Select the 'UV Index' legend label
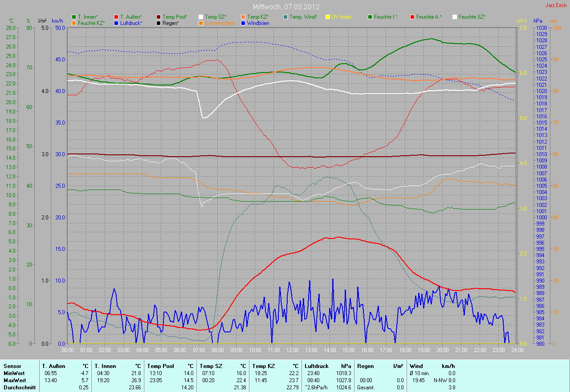The width and height of the screenshot is (570, 392). (342, 17)
